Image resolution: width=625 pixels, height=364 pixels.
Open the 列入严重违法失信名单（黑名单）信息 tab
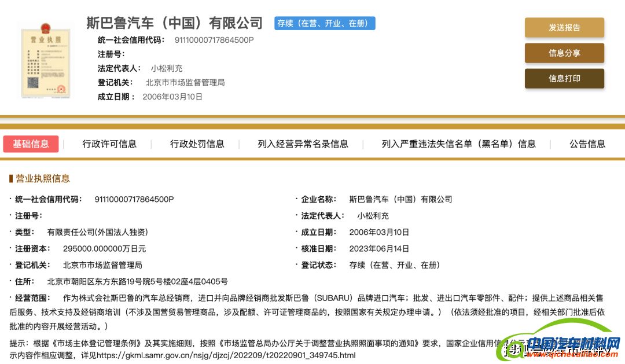[458, 144]
